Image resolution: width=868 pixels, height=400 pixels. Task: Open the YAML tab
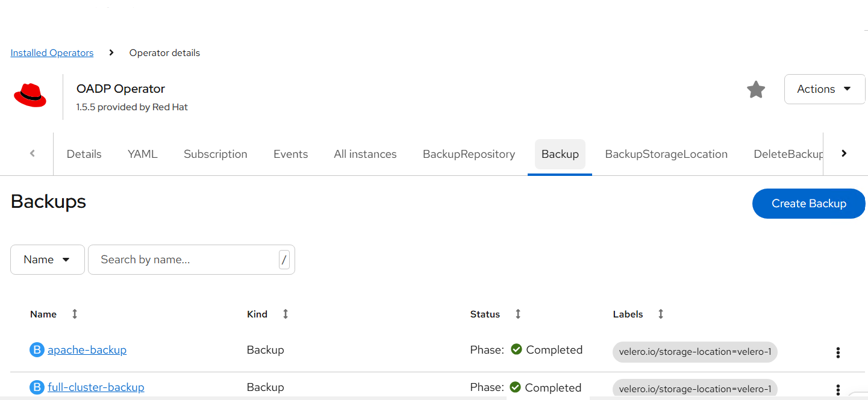point(143,154)
